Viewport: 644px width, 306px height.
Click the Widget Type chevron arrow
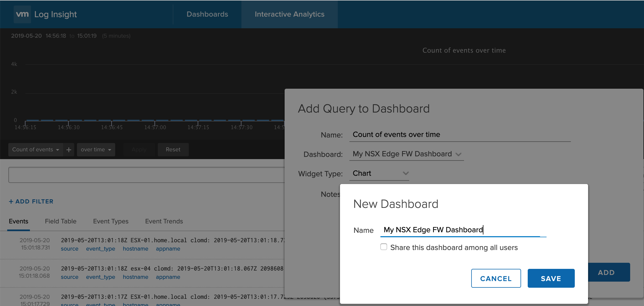(406, 174)
